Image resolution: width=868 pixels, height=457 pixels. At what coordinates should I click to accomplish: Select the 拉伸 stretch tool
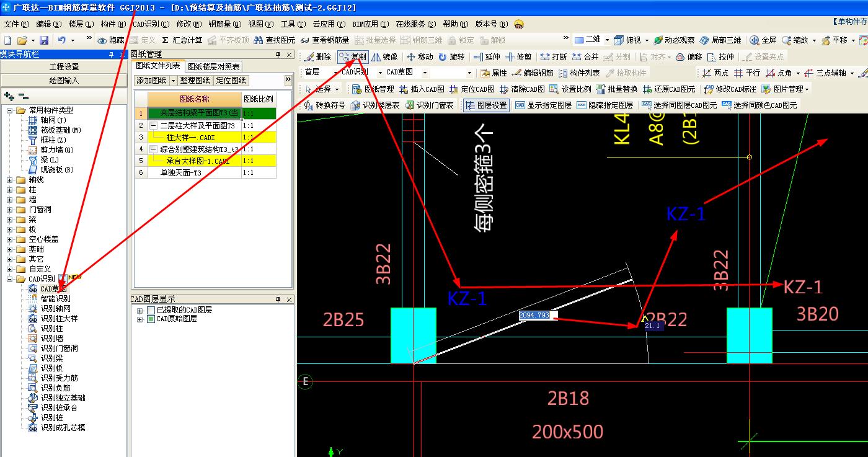pos(720,56)
